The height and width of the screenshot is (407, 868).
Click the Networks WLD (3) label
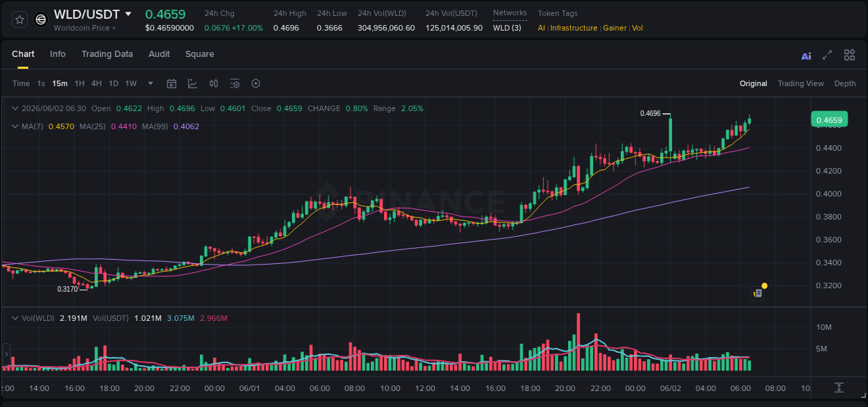pyautogui.click(x=507, y=28)
